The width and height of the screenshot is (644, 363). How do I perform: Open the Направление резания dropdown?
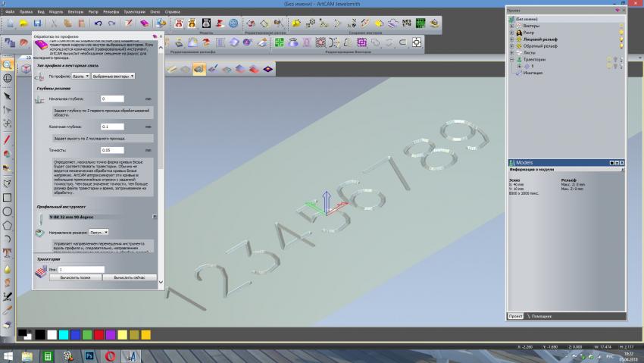coord(99,232)
